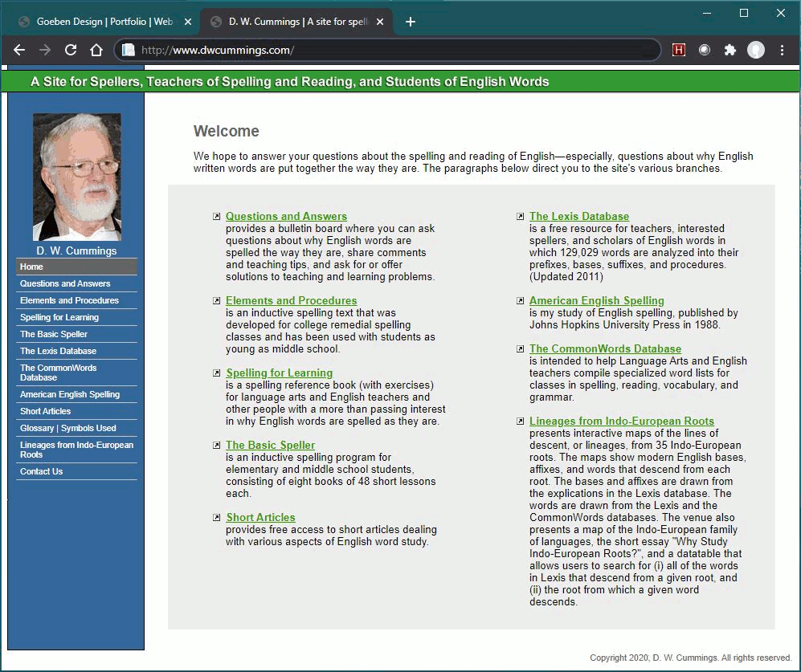Click the arrow icon beside Questions and Answers
Viewport: 801px width, 672px height.
coord(217,217)
